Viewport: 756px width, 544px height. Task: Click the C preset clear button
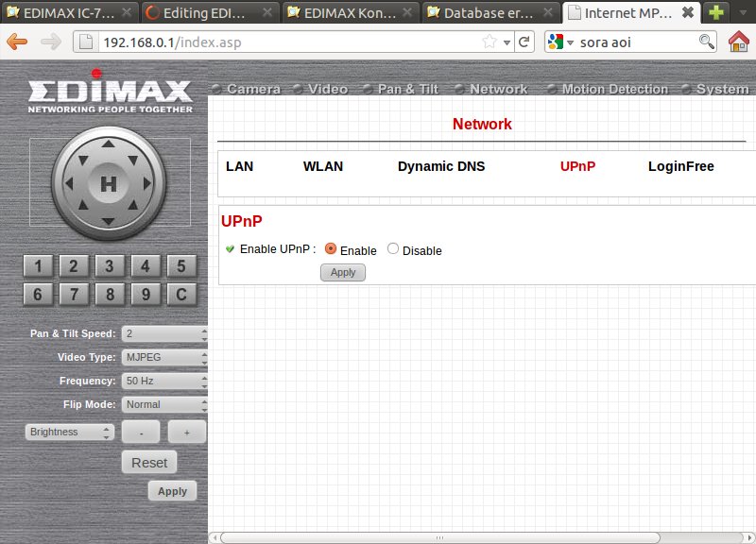(181, 295)
